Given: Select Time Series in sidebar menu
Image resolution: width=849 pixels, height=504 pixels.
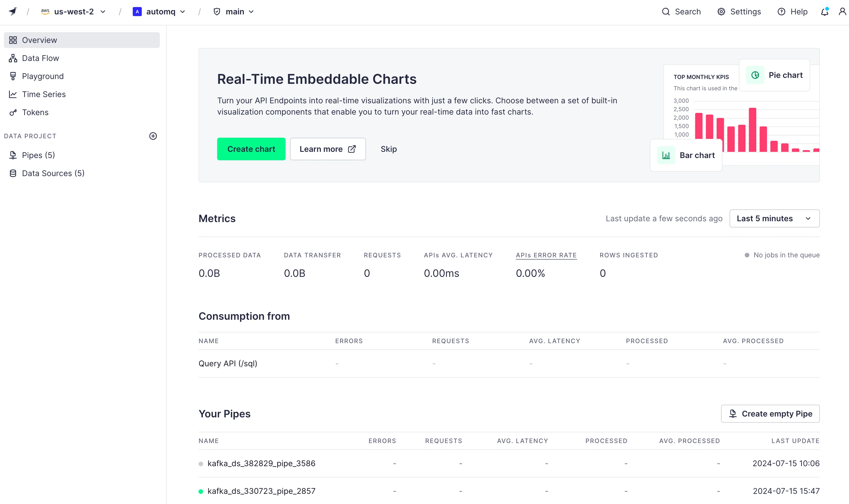Looking at the screenshot, I should (x=44, y=94).
